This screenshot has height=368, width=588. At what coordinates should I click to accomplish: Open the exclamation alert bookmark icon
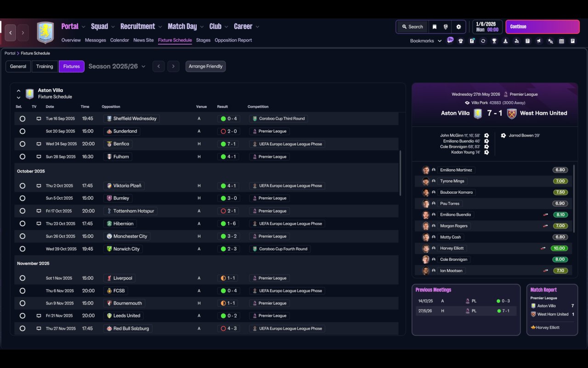pyautogui.click(x=472, y=41)
